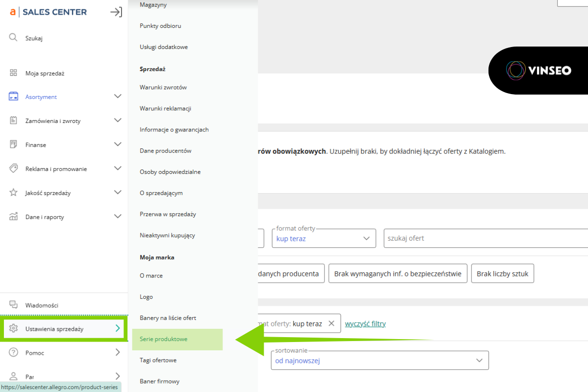This screenshot has height=392, width=588.
Task: Collapse the sidebar with the arrow icon
Action: [x=116, y=12]
